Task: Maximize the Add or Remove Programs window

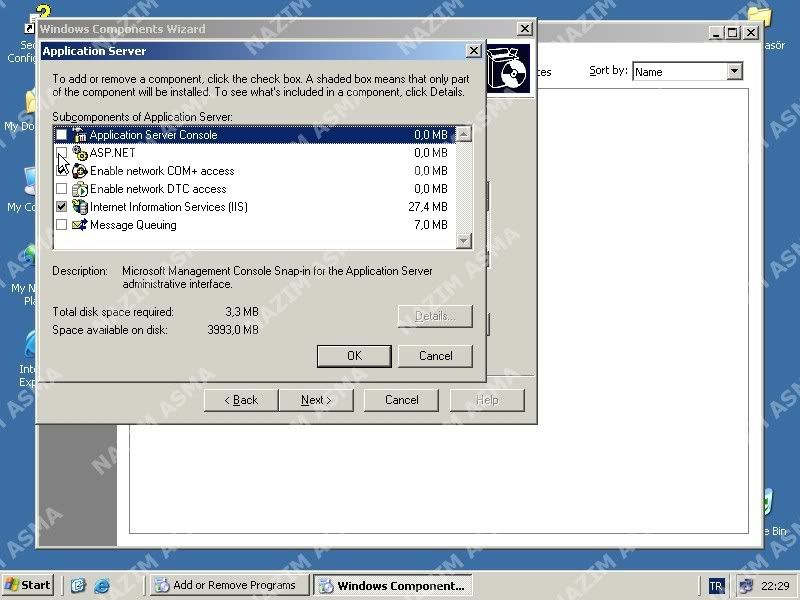Action: (x=733, y=33)
